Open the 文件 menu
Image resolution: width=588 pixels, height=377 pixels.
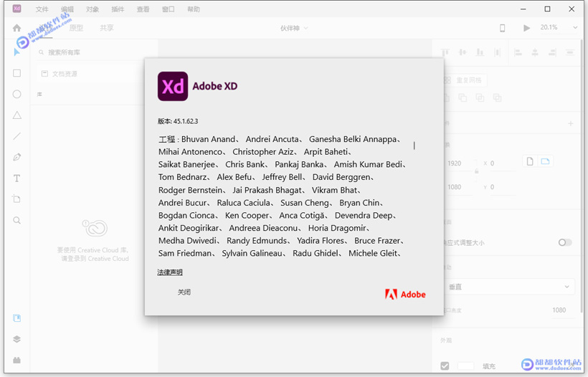[42, 9]
